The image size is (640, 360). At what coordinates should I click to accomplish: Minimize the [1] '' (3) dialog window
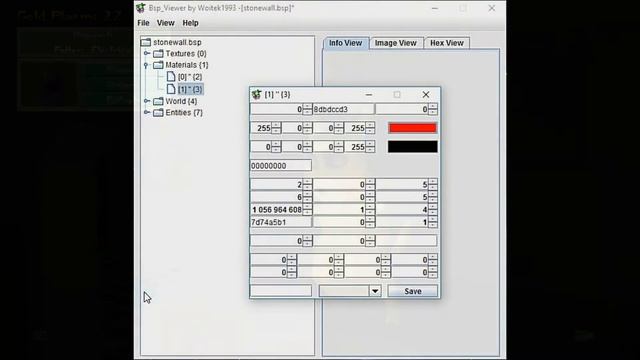coord(369,94)
